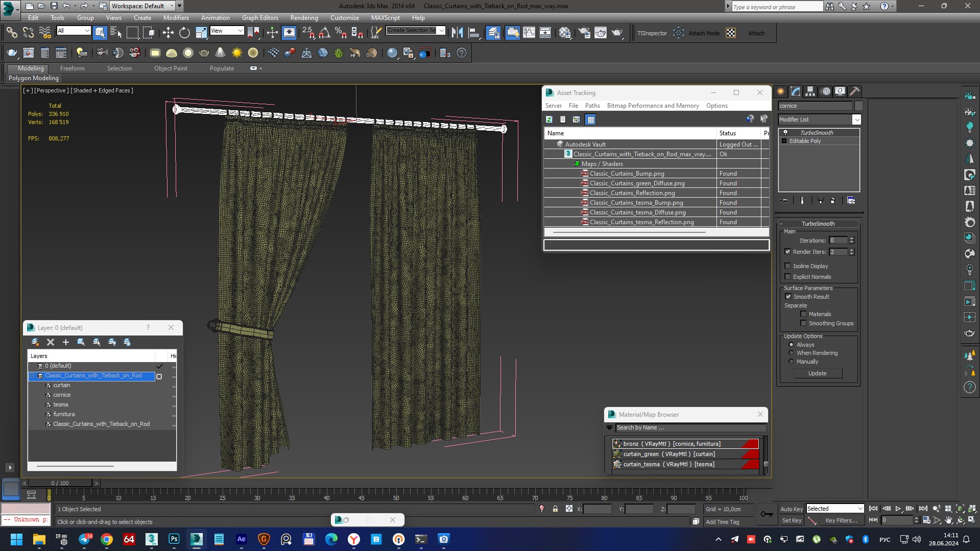Image resolution: width=980 pixels, height=551 pixels.
Task: Open the Modify command panel tab
Action: pos(796,91)
